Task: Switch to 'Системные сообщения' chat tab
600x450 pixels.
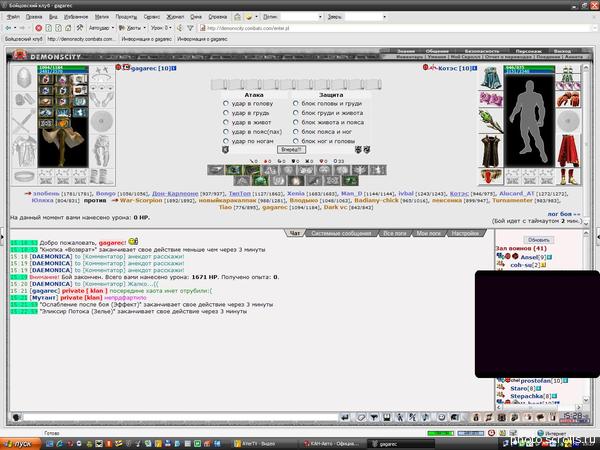Action: tap(341, 233)
